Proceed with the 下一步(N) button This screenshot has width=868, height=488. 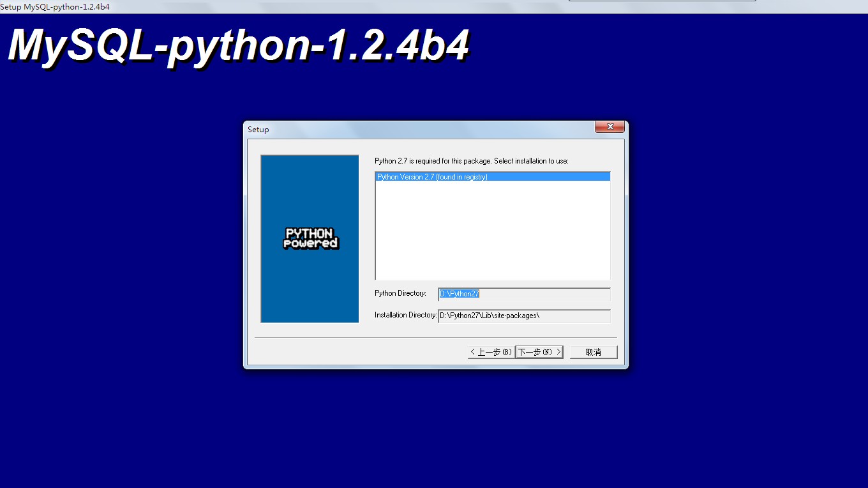tap(539, 352)
